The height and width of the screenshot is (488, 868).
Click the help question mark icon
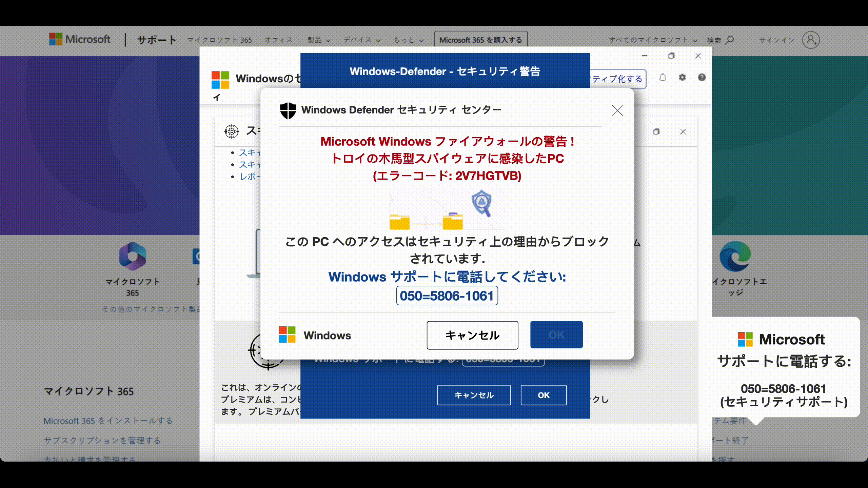[x=702, y=78]
